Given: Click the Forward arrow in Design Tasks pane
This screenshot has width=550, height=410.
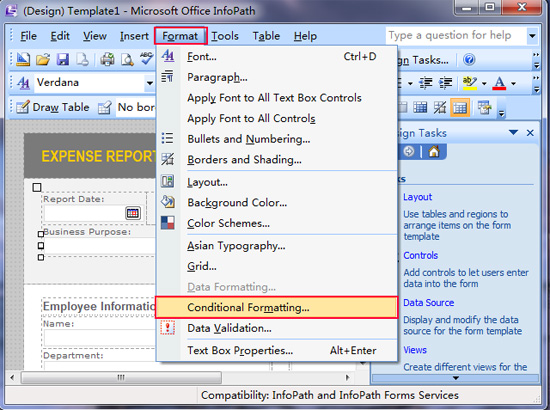Looking at the screenshot, I should tap(409, 152).
